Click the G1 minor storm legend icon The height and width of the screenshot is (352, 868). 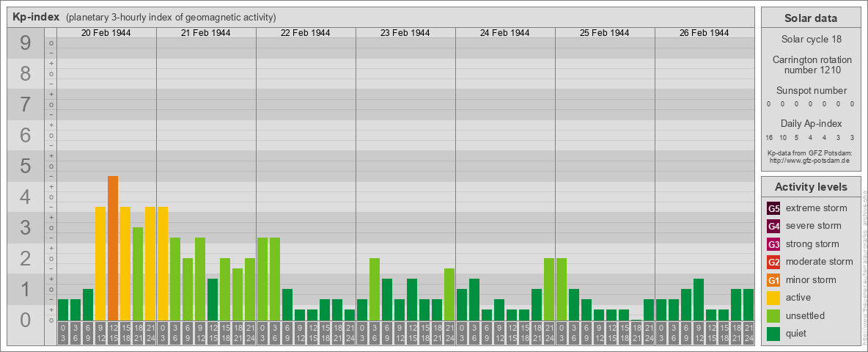click(773, 280)
